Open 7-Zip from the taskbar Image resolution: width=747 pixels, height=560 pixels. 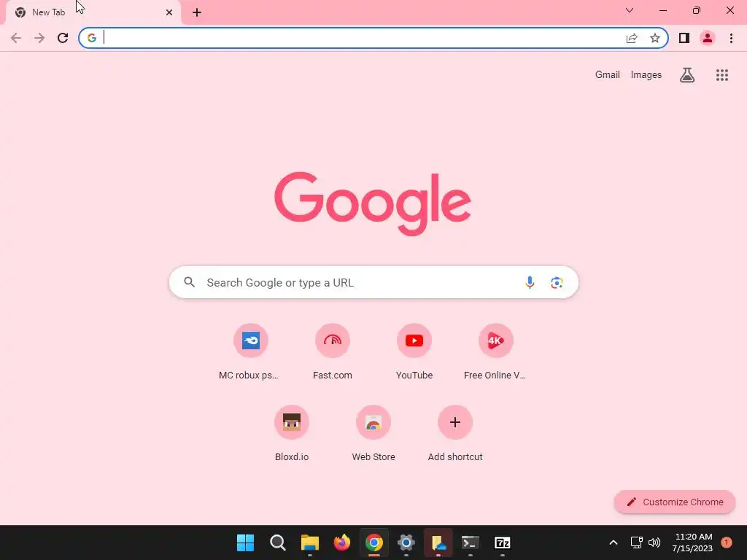(x=502, y=542)
